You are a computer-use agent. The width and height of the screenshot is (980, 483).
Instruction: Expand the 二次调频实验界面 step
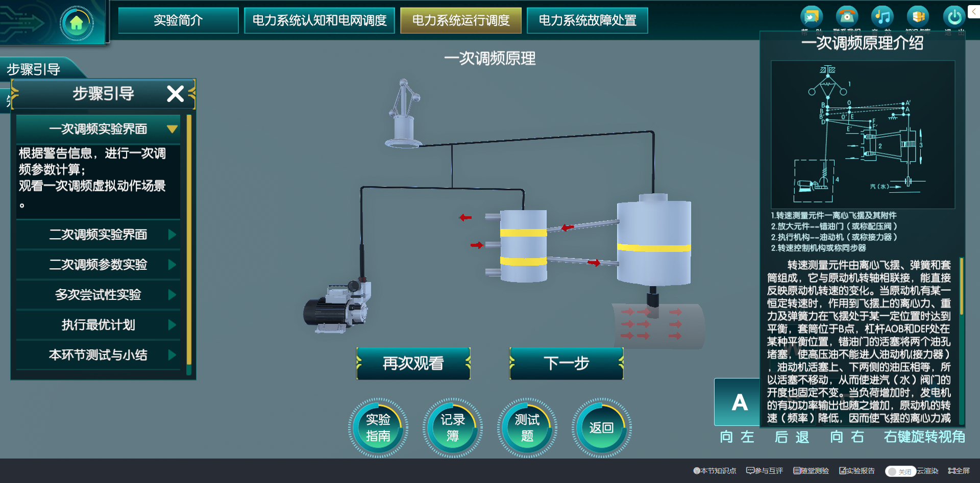click(98, 235)
